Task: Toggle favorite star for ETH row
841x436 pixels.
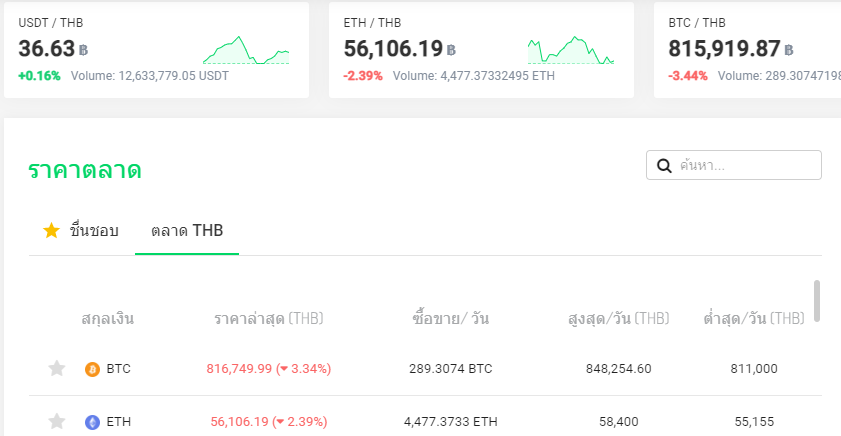Action: [57, 422]
